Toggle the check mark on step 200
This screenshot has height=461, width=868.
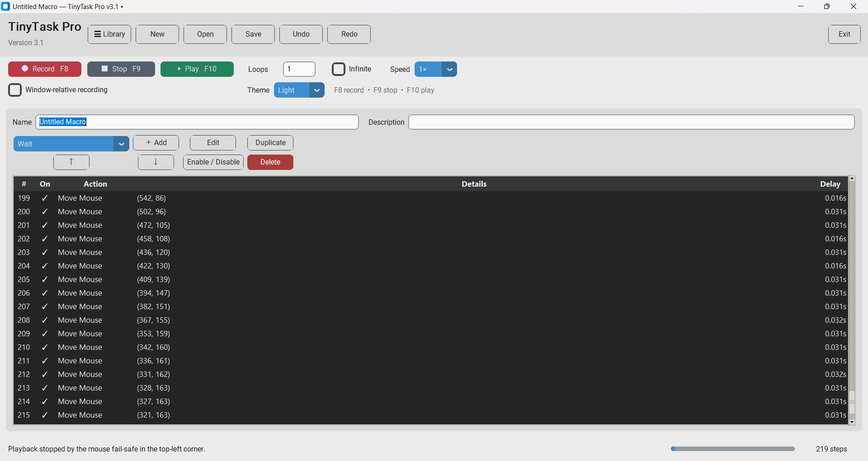pyautogui.click(x=45, y=212)
